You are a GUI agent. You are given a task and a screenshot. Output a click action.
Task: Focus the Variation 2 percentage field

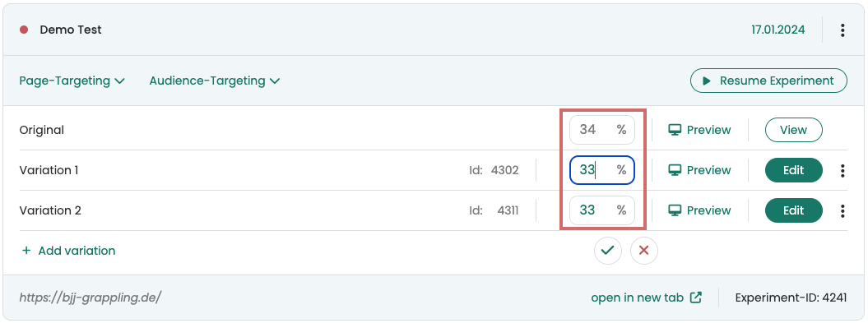point(602,210)
